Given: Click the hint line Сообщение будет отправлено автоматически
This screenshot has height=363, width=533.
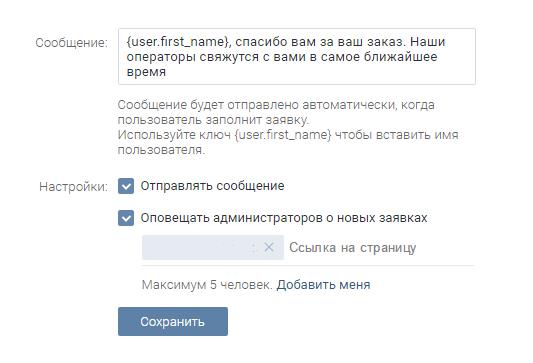Looking at the screenshot, I should (276, 112).
